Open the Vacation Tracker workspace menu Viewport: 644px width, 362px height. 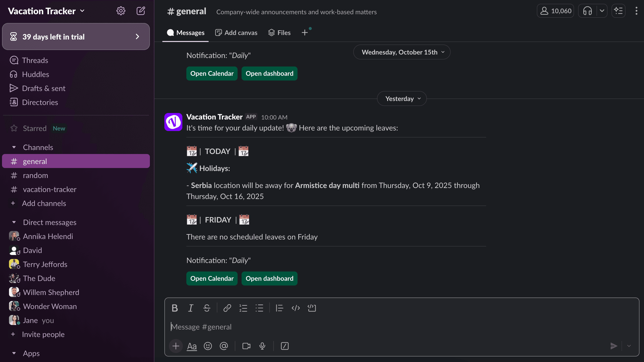pos(46,11)
